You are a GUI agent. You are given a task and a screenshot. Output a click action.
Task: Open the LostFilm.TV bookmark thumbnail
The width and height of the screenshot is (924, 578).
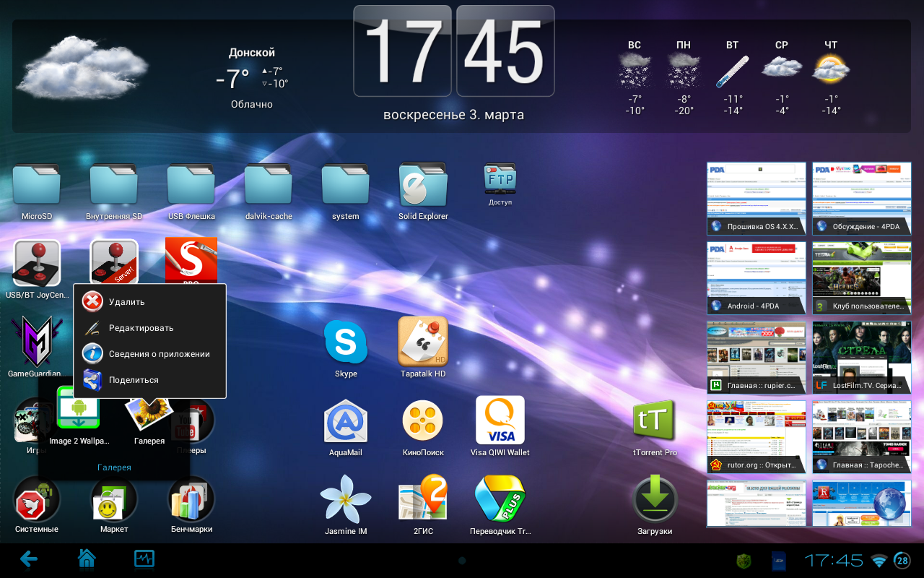861,357
